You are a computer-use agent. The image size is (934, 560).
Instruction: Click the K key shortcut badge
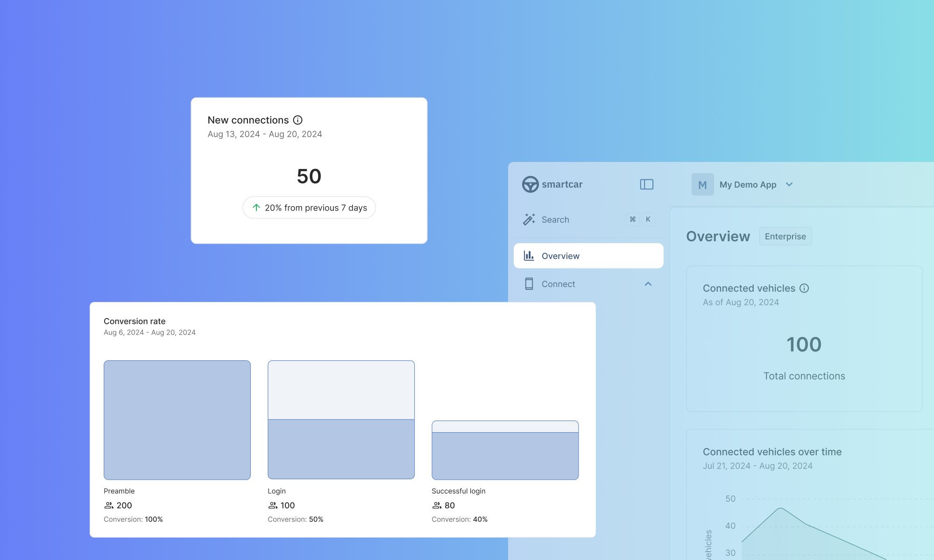click(x=648, y=219)
